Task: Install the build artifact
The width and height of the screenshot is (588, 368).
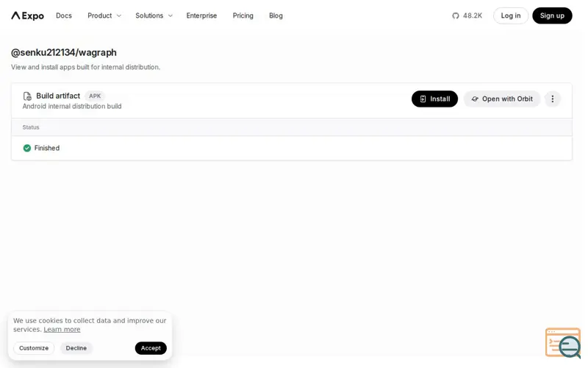Action: (434, 99)
